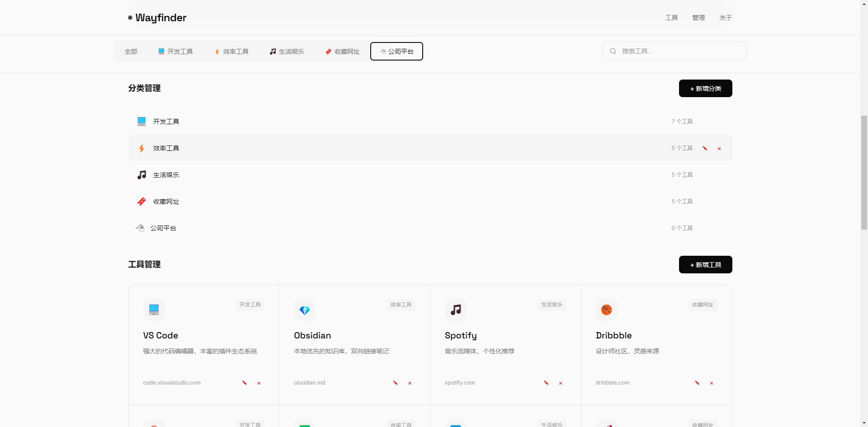Select the 开发工具 filter tab

175,52
